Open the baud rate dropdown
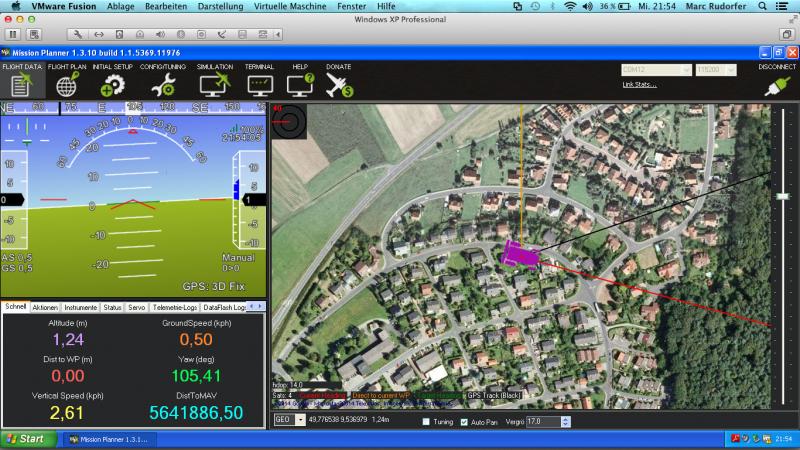This screenshot has width=800, height=450. click(x=716, y=69)
